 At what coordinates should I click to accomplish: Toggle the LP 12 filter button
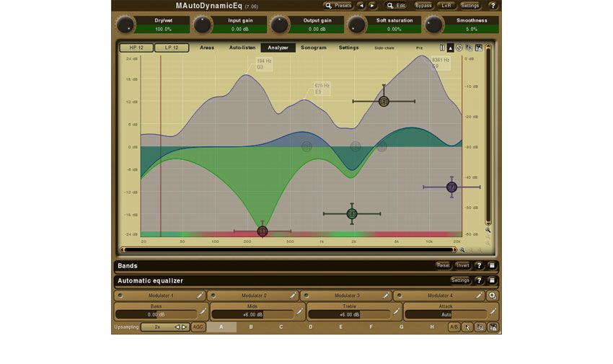coord(172,48)
